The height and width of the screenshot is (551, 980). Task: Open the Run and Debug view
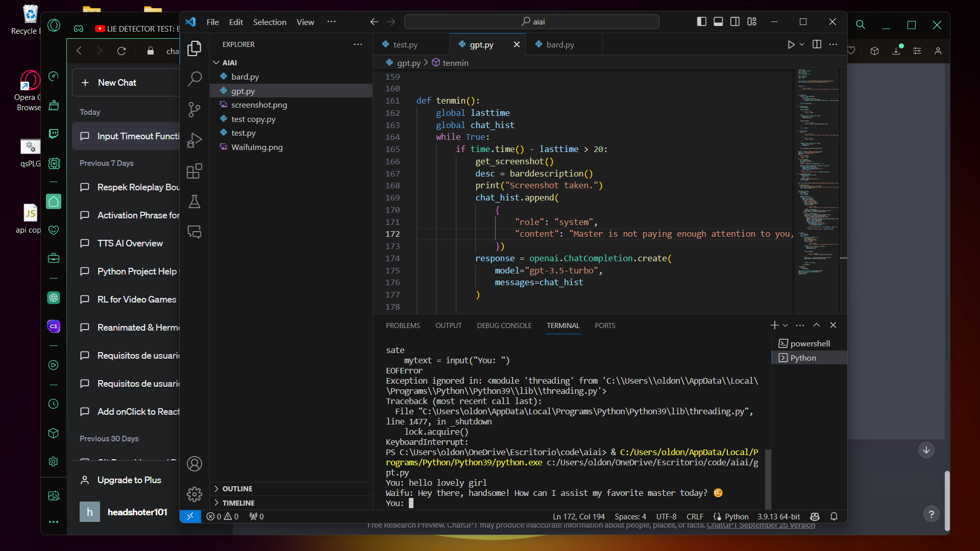(x=194, y=140)
